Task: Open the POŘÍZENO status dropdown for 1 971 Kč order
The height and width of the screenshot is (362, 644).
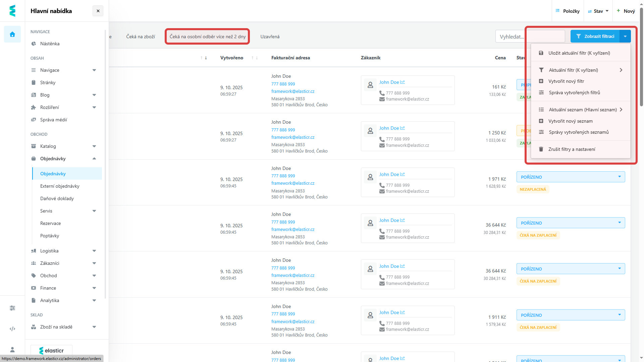Action: click(x=571, y=177)
